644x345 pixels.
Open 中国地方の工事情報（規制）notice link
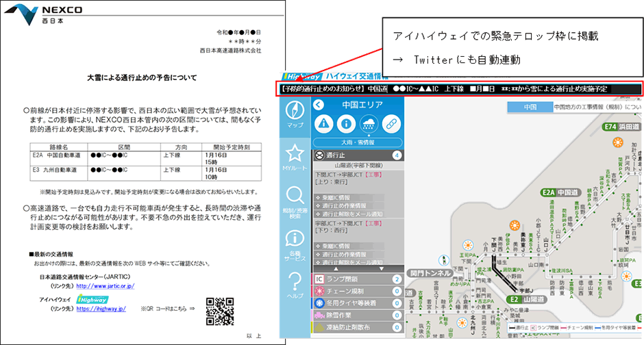pos(597,107)
